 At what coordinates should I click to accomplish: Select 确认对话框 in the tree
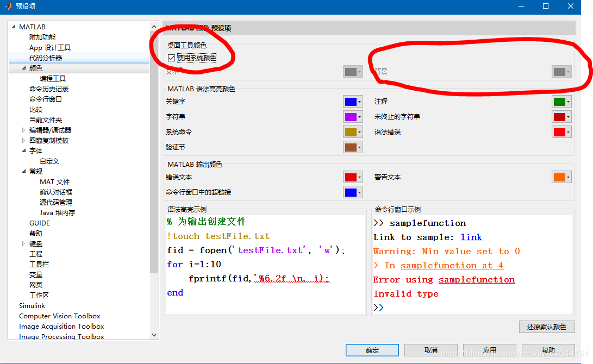pos(56,192)
